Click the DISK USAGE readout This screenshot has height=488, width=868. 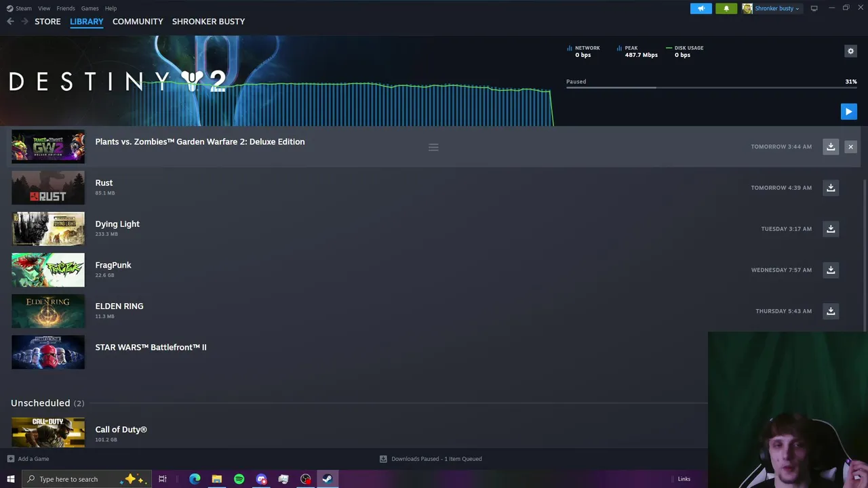(x=685, y=52)
